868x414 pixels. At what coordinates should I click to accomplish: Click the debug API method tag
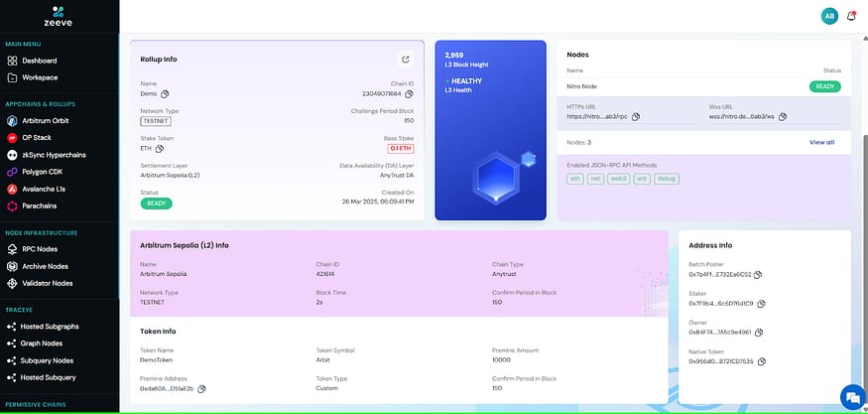(x=667, y=179)
